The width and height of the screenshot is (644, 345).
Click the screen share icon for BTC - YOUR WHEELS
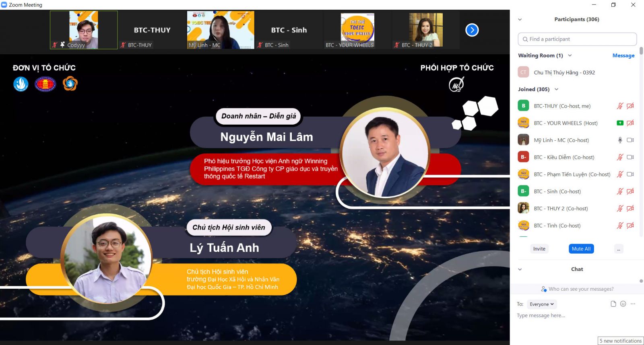point(620,123)
